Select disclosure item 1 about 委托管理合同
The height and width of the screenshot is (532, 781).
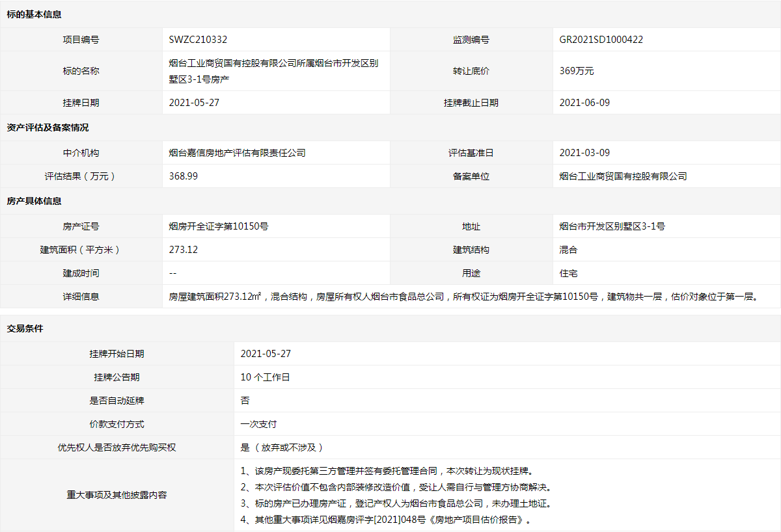coord(388,471)
